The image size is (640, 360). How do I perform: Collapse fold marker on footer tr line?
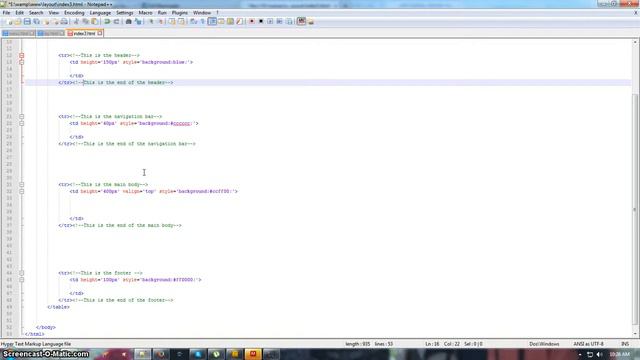point(22,273)
